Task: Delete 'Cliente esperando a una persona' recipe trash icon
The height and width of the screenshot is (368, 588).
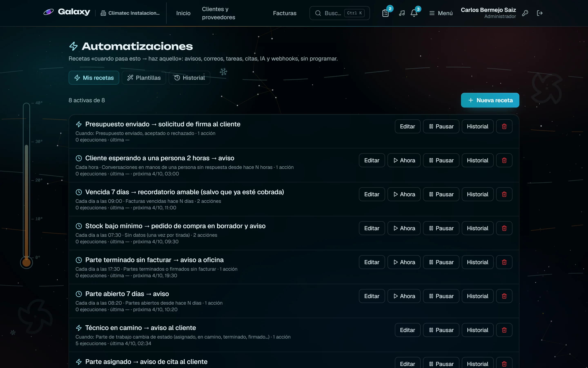Action: point(504,160)
